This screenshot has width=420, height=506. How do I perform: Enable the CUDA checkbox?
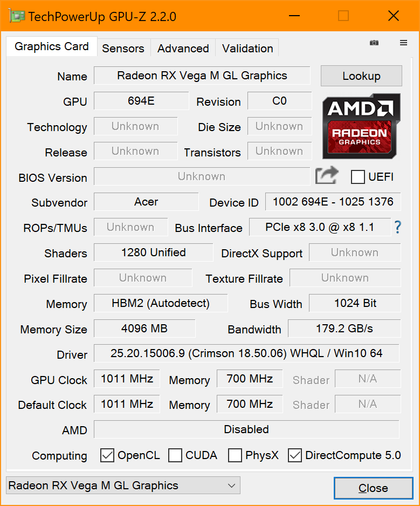click(x=175, y=455)
